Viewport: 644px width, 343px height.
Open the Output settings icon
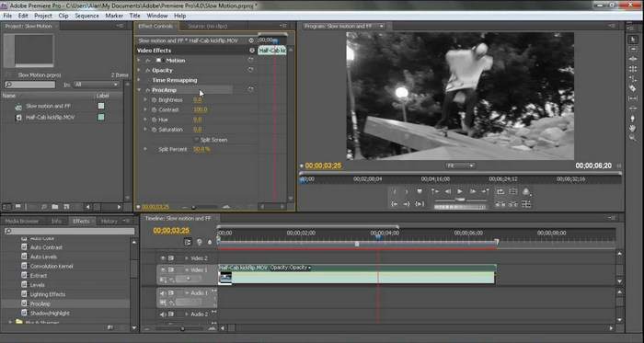click(526, 191)
